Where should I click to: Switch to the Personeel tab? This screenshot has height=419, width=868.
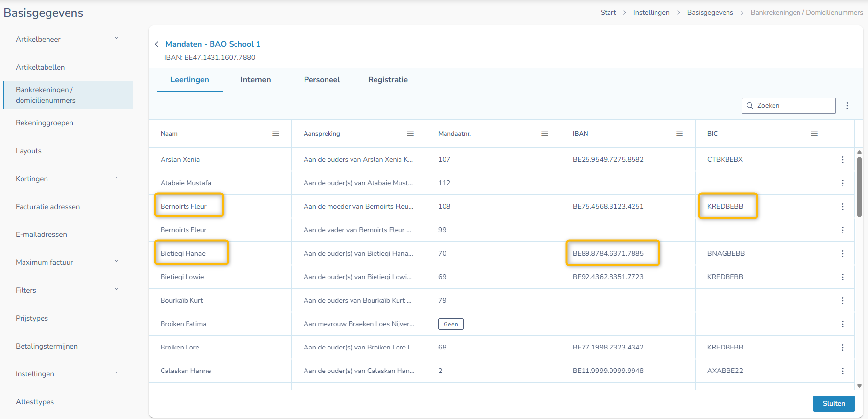322,80
